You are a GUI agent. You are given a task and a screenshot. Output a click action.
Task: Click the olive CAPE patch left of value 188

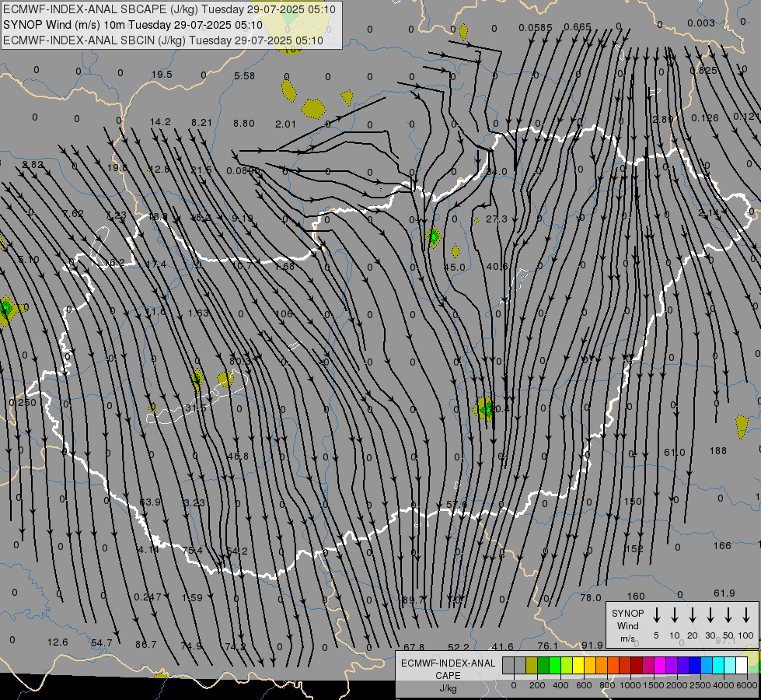(x=742, y=427)
